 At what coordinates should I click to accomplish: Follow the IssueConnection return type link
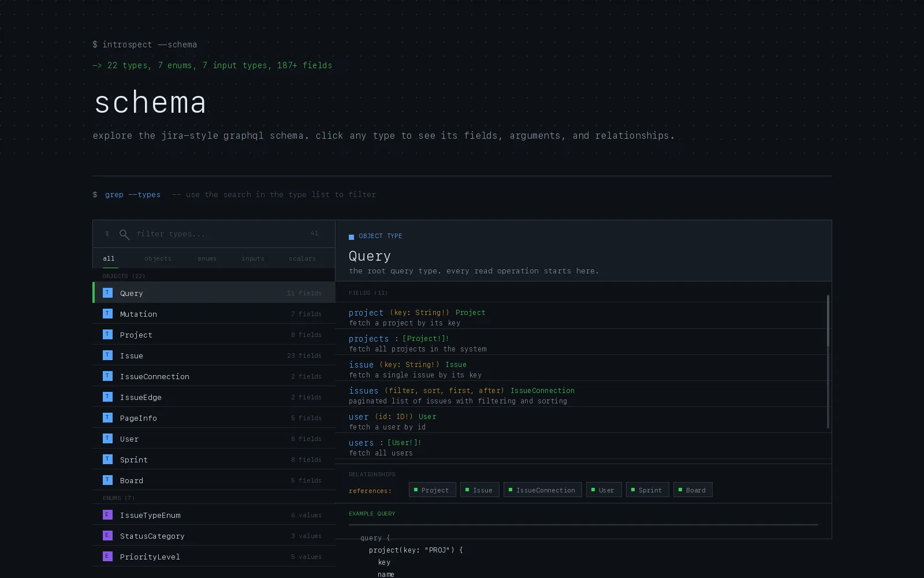pyautogui.click(x=542, y=391)
